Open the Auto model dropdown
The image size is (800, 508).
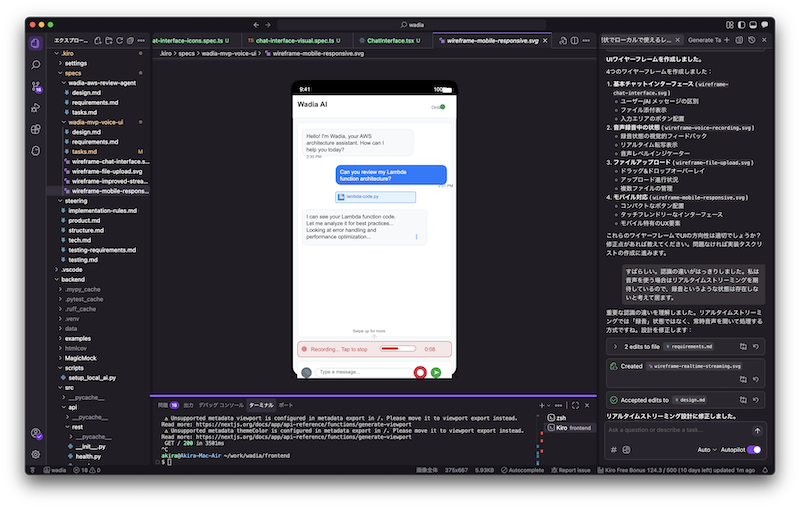(707, 450)
